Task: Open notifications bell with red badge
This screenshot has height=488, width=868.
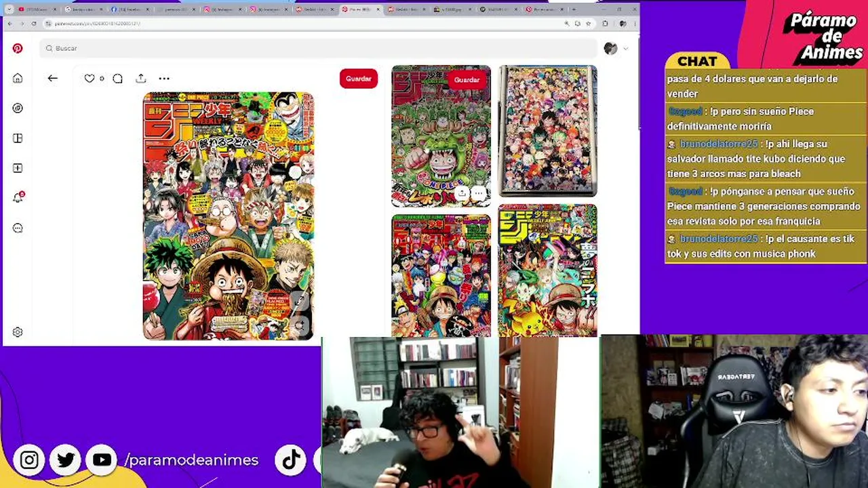Action: pos(18,197)
